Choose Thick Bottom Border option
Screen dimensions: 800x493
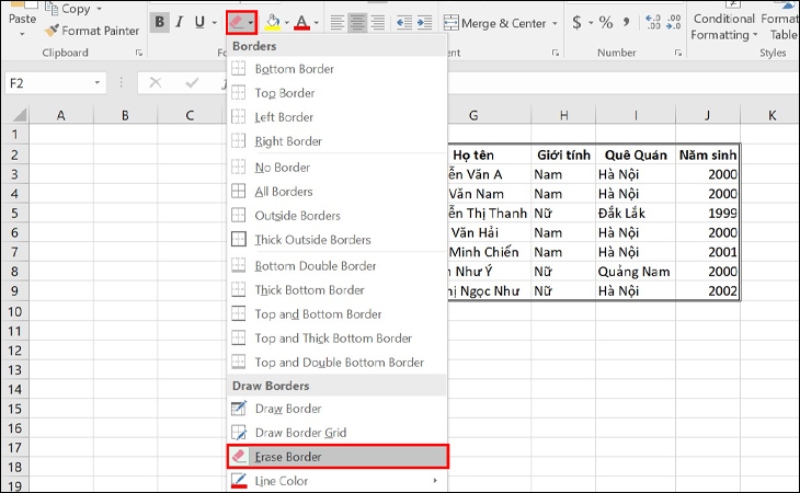[x=337, y=290]
